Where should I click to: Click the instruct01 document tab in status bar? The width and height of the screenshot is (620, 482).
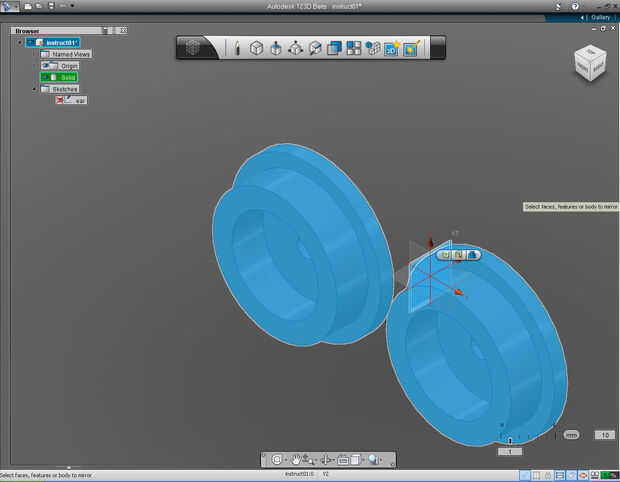[299, 474]
